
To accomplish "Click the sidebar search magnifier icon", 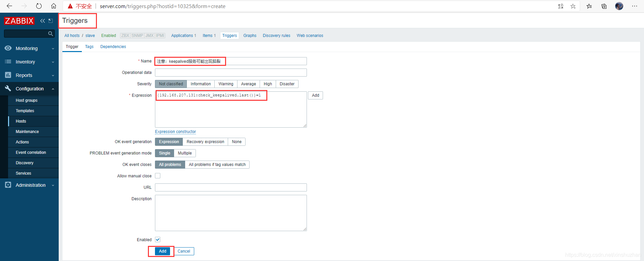I will [x=51, y=34].
